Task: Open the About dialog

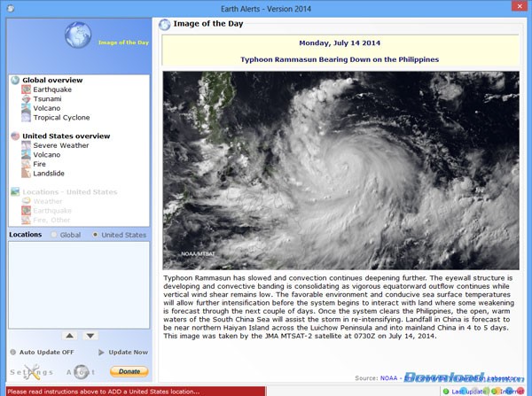Action: coord(81,372)
